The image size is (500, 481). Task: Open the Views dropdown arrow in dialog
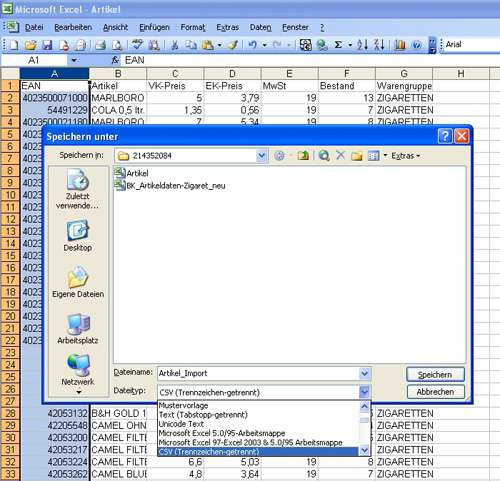(x=385, y=156)
